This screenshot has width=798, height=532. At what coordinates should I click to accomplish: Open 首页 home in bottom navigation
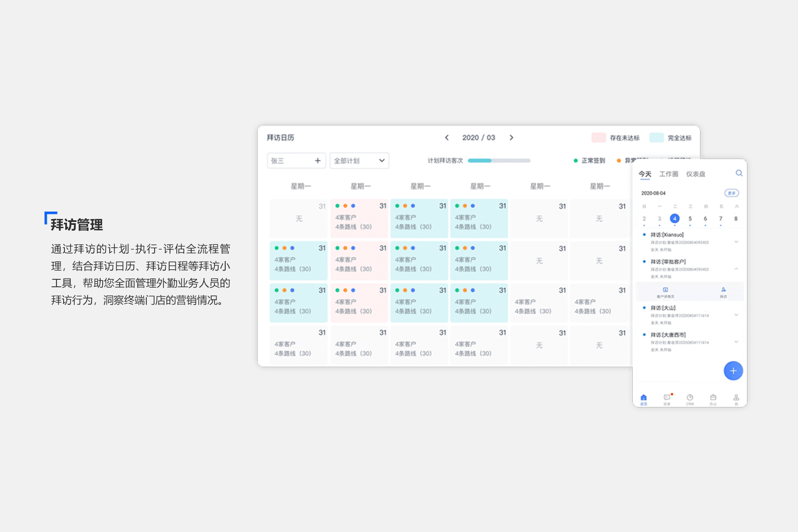click(x=643, y=399)
